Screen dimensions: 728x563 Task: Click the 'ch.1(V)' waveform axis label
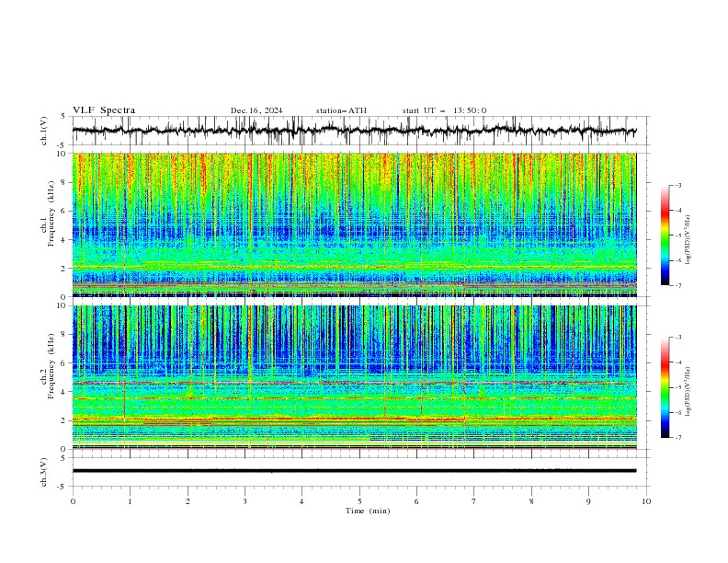tap(44, 131)
